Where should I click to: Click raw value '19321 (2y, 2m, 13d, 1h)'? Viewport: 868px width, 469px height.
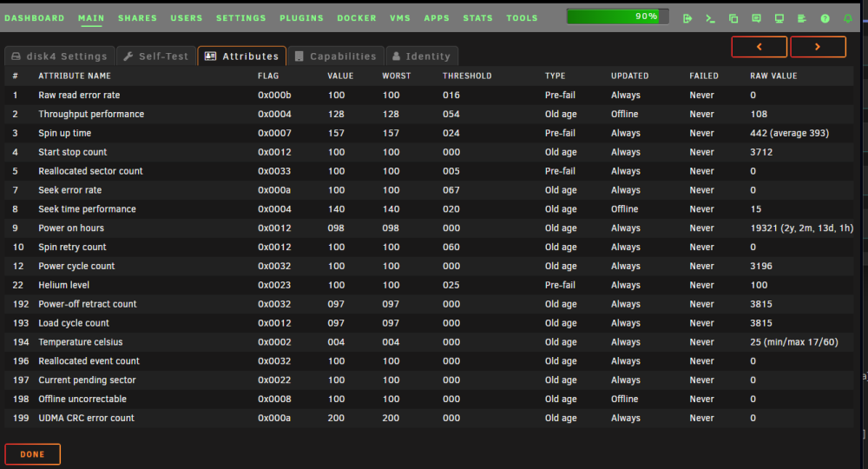pyautogui.click(x=801, y=228)
